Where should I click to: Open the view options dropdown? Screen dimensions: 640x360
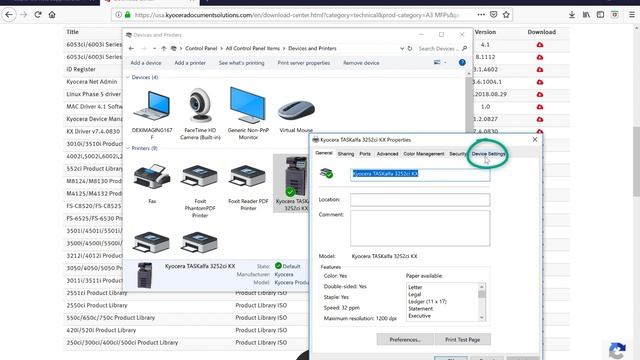(x=445, y=62)
